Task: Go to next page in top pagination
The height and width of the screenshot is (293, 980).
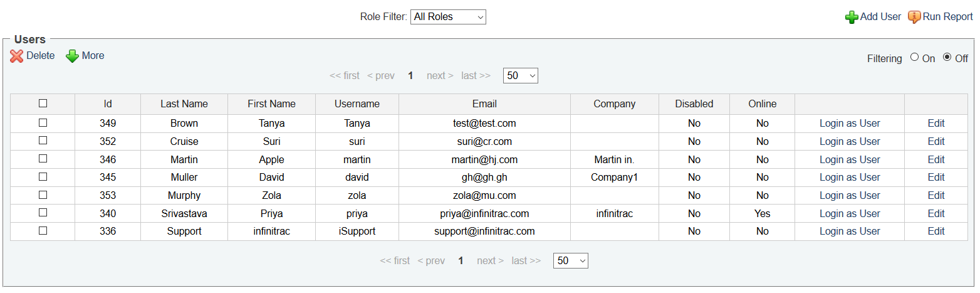Action: 440,76
